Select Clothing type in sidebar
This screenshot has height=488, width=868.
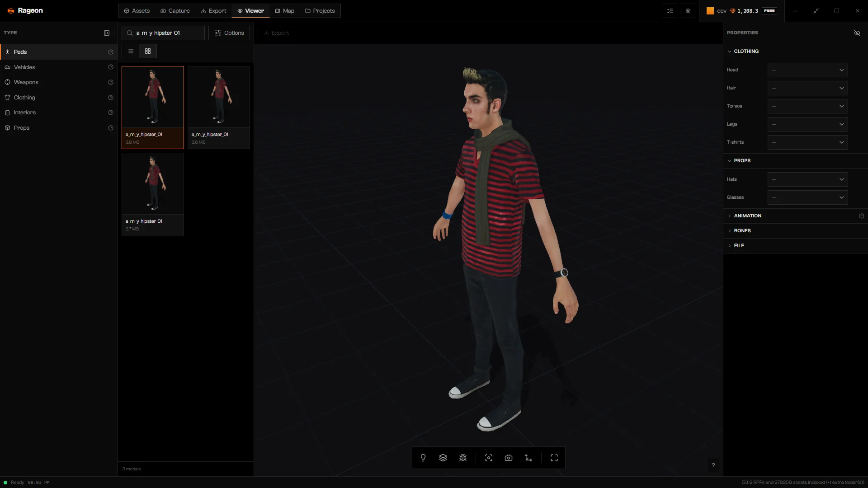pos(59,98)
